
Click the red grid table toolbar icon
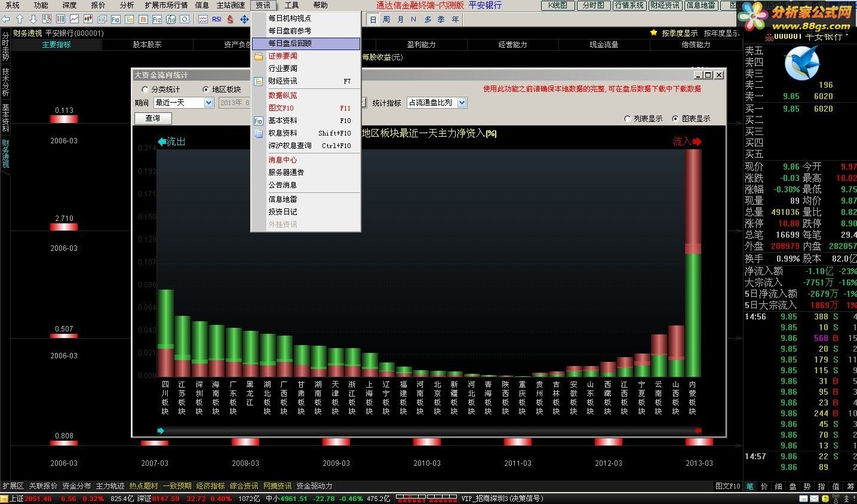(x=60, y=19)
